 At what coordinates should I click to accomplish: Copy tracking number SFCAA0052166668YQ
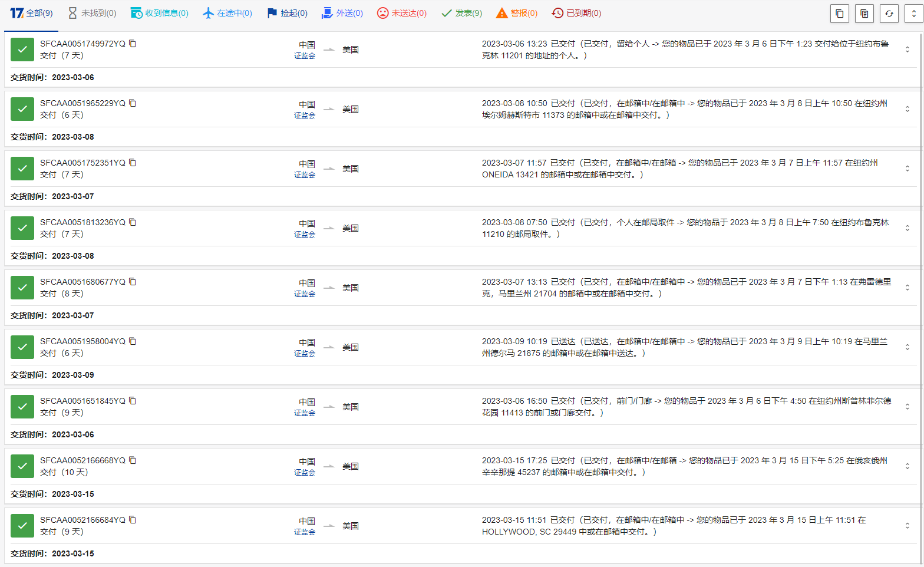coord(133,460)
